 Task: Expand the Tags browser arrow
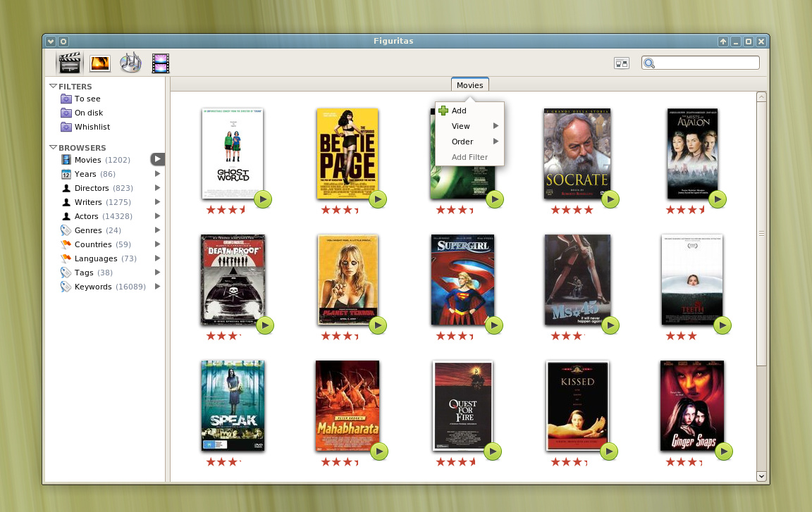click(157, 272)
